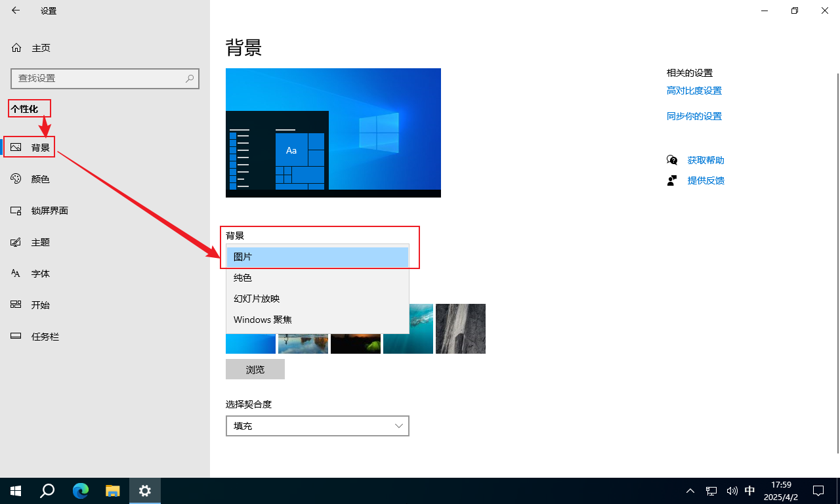Screen dimensions: 840x504
Task: Click the 浏览 button
Action: tap(255, 369)
